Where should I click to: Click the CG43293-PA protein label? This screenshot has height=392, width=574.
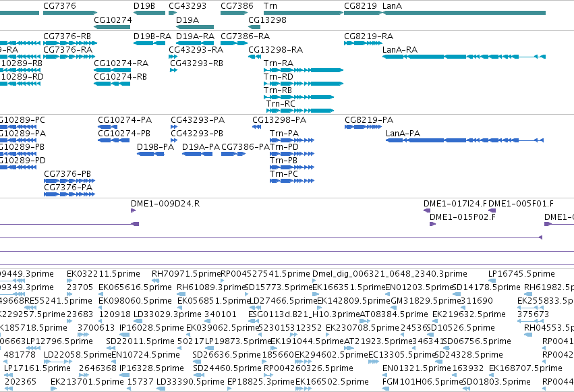tap(198, 120)
